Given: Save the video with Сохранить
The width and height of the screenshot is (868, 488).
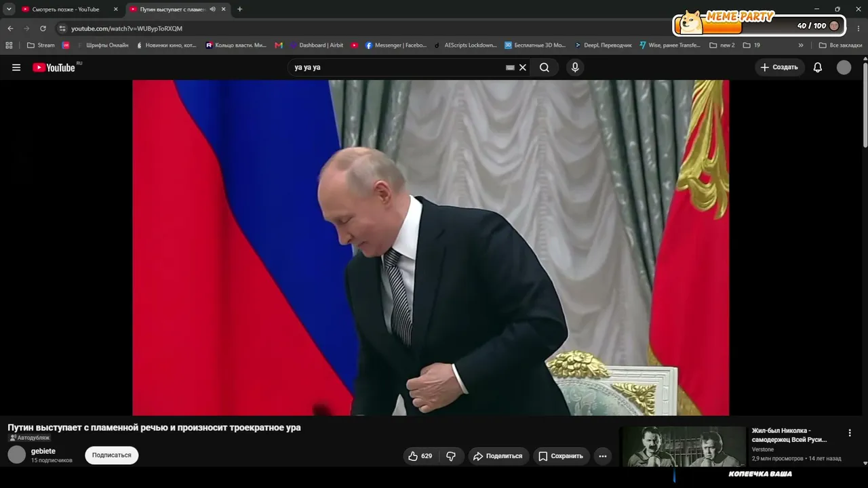Looking at the screenshot, I should [x=561, y=456].
